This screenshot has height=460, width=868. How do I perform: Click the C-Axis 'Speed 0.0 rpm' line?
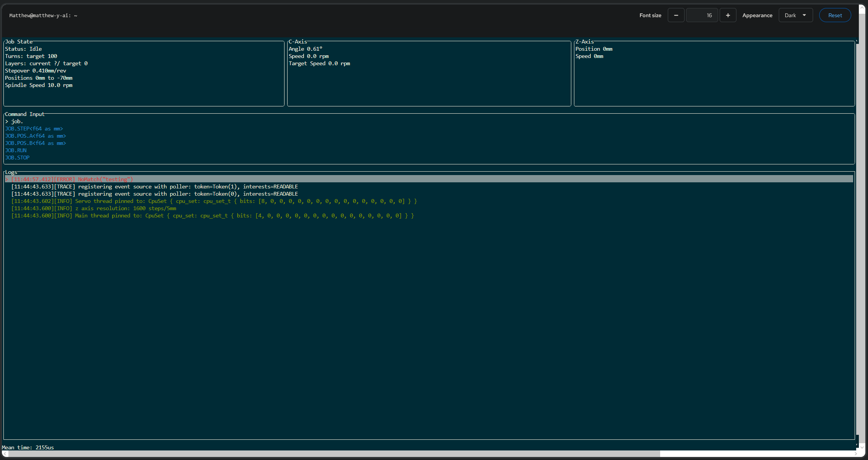point(309,56)
